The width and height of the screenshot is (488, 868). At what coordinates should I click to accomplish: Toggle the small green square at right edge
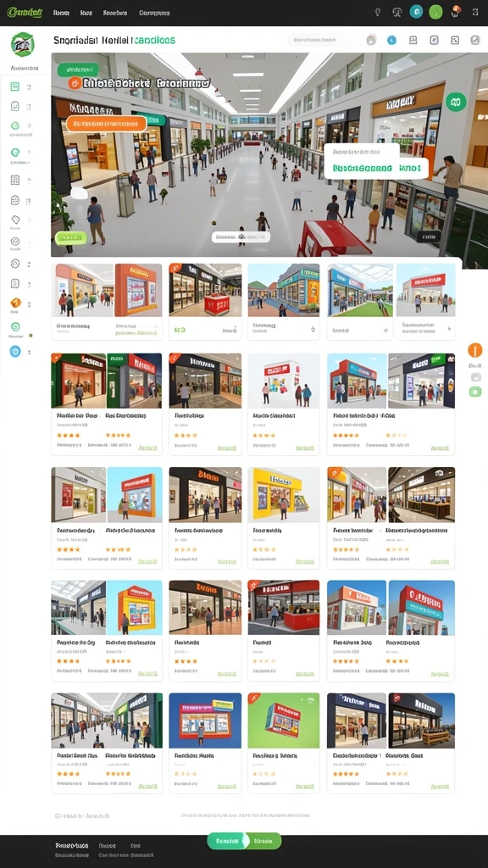(x=474, y=392)
